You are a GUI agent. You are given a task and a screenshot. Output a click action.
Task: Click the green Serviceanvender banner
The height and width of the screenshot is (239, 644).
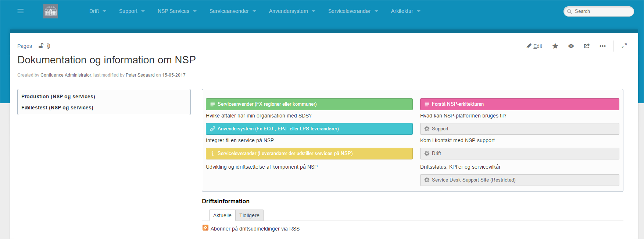pyautogui.click(x=309, y=104)
